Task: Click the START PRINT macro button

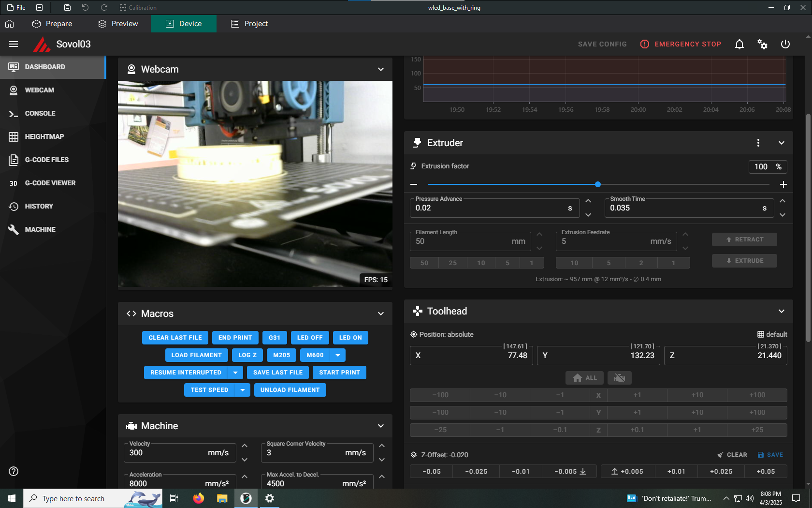Action: [339, 373]
